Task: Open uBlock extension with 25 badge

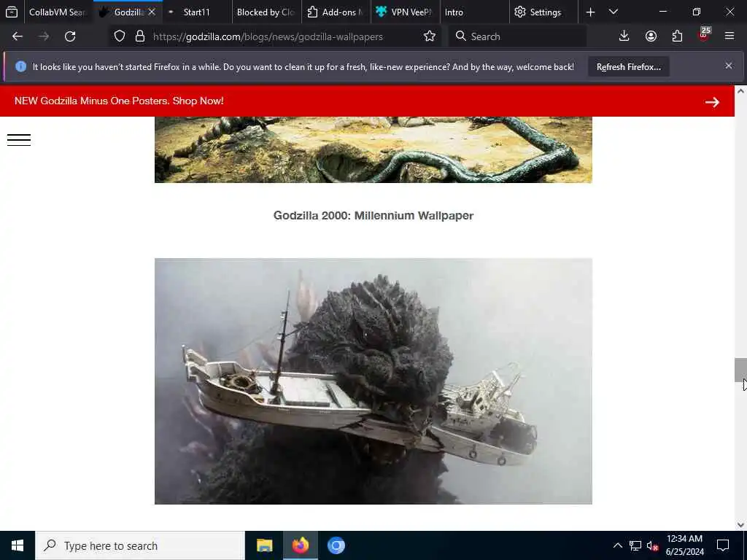Action: (x=704, y=35)
